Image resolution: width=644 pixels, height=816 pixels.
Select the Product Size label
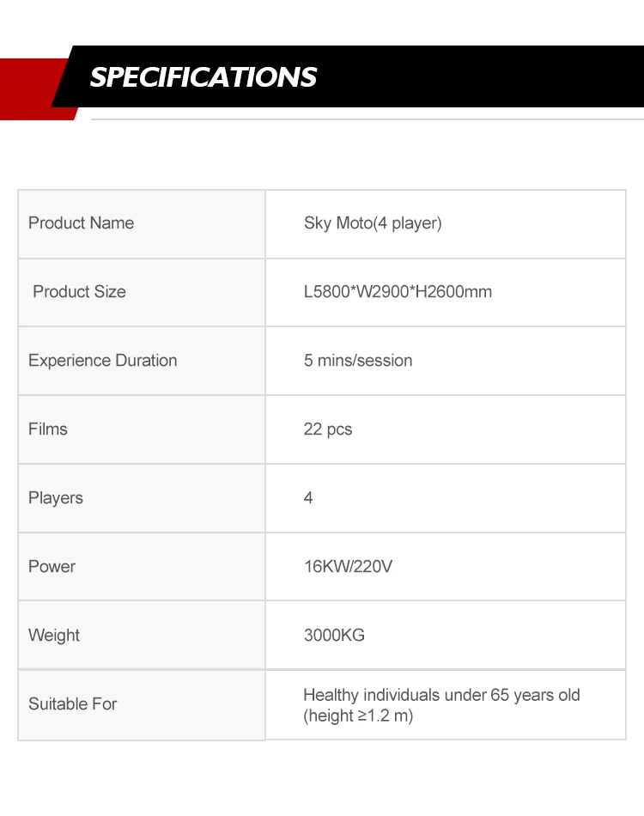coord(79,291)
